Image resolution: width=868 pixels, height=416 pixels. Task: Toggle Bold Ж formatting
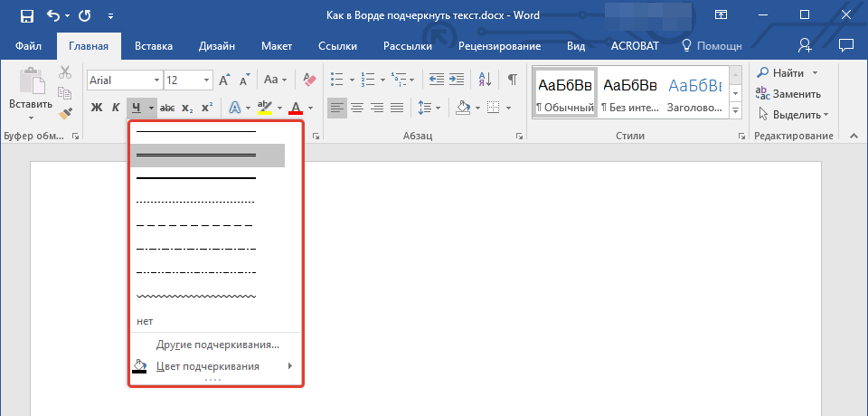point(97,109)
